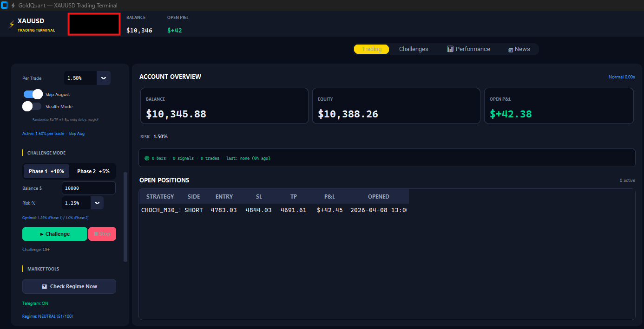Click the Balance $ input field

89,188
